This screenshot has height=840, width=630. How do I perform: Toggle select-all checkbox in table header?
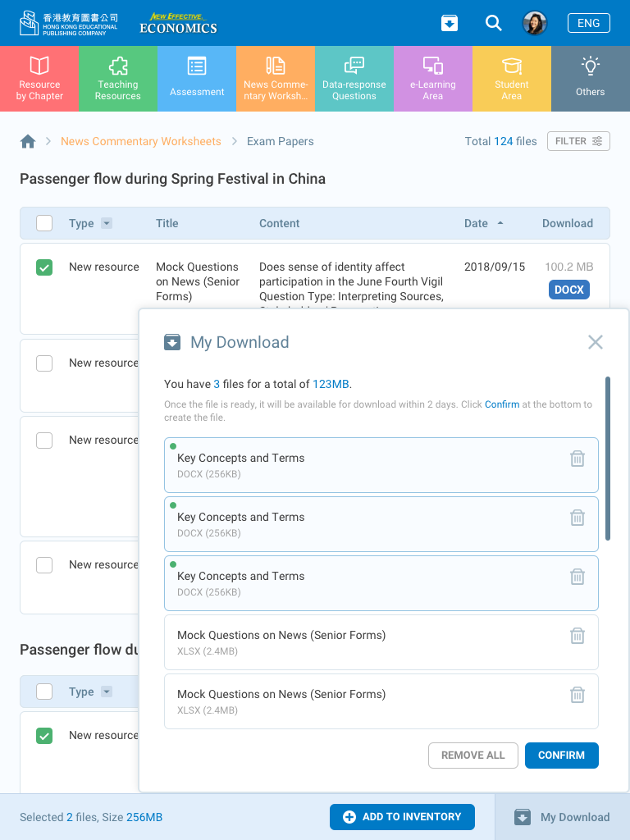point(44,223)
